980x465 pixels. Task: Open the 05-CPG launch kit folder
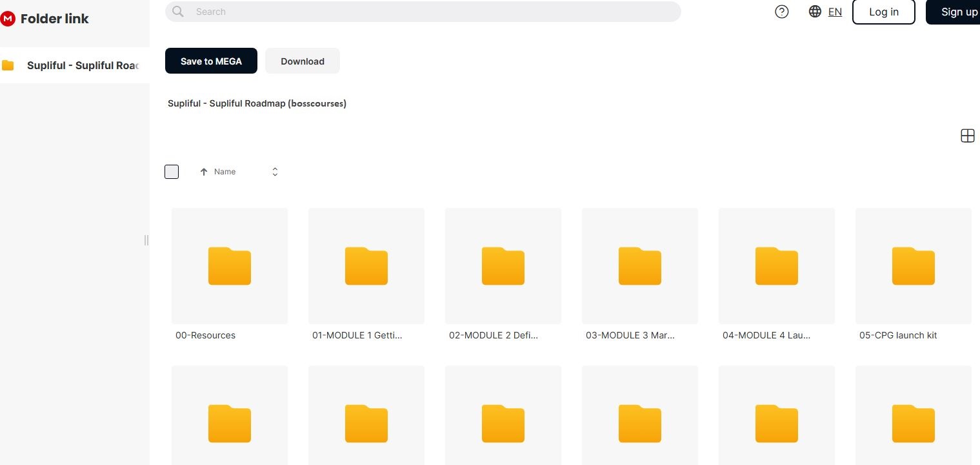coord(913,265)
